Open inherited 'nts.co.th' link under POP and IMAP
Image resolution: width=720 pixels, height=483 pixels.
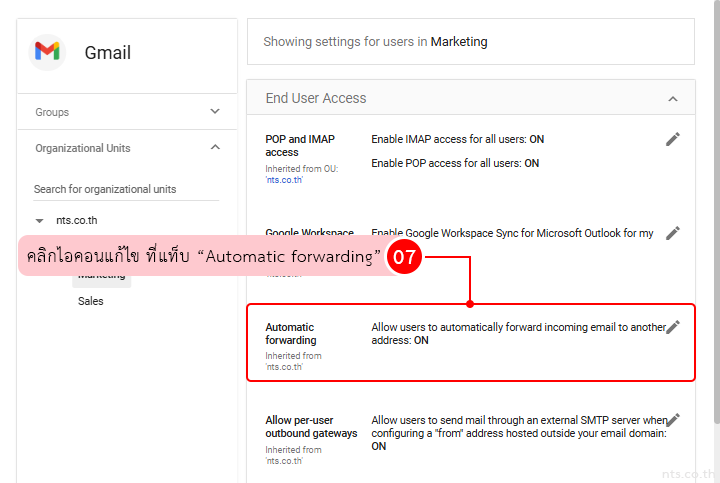(284, 180)
